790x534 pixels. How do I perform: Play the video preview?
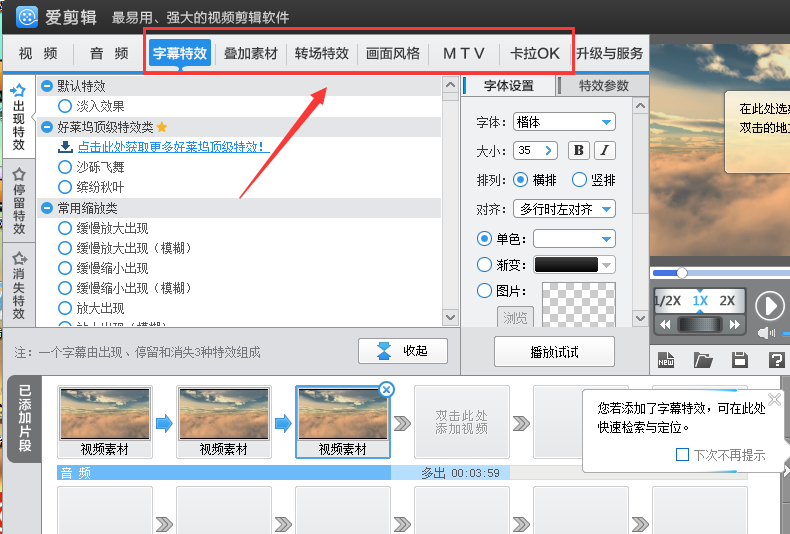click(x=769, y=306)
